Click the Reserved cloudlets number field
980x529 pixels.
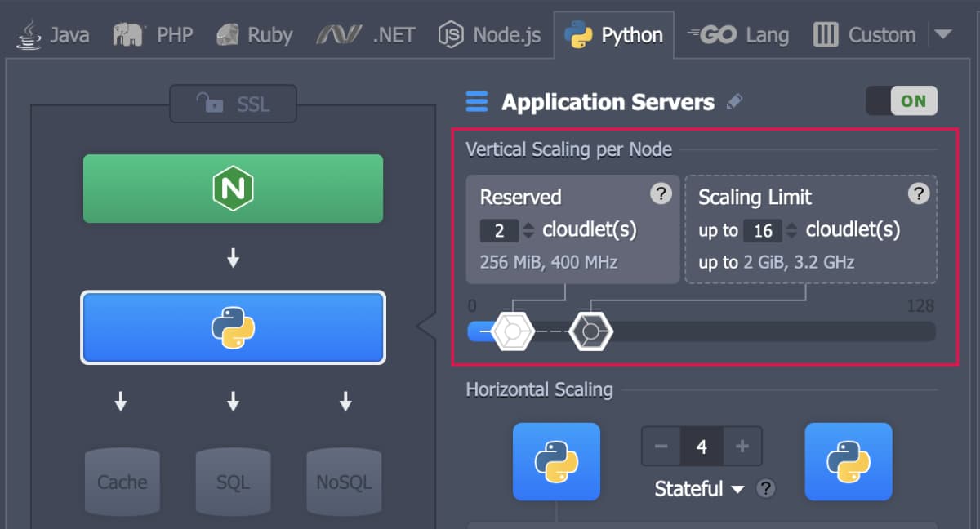(499, 231)
